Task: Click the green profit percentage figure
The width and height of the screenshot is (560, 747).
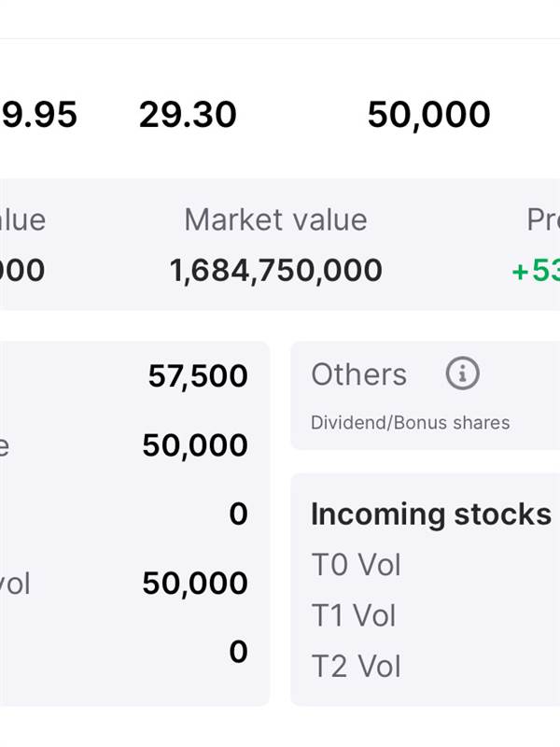Action: click(536, 271)
